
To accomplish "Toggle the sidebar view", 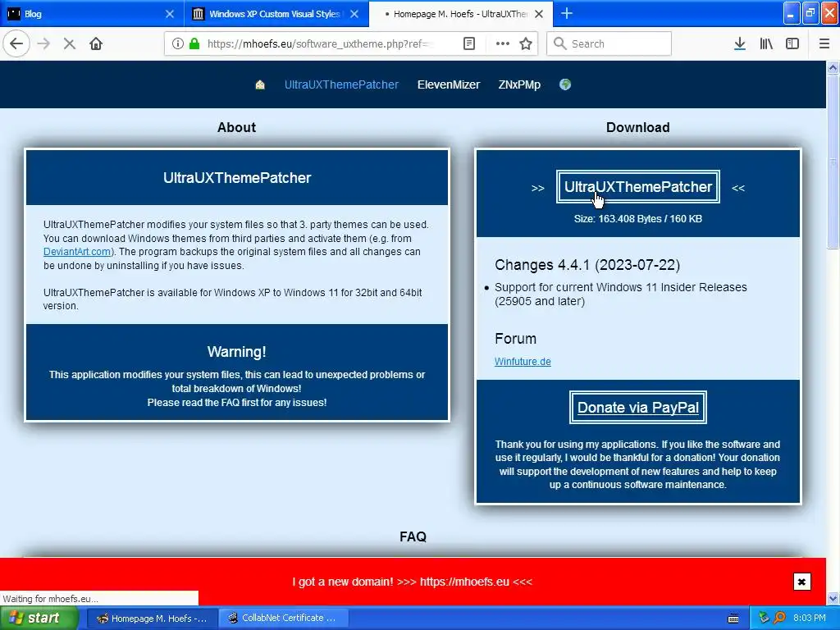I will (792, 44).
